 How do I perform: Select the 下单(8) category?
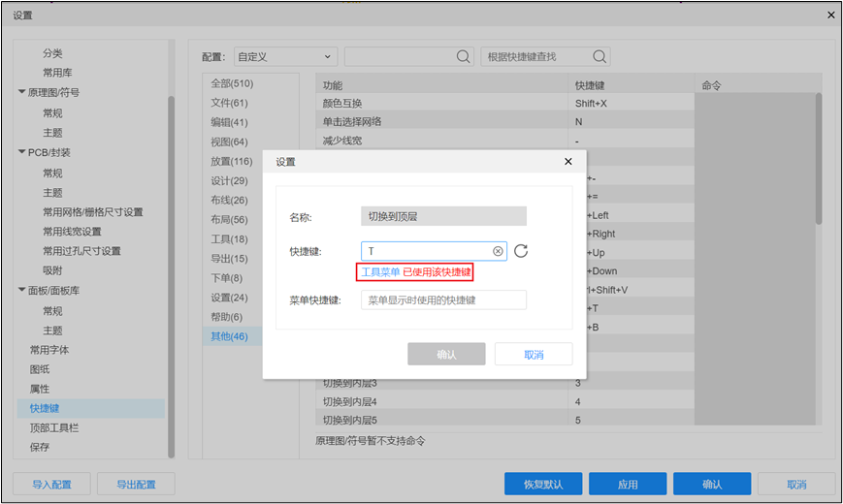[x=227, y=278]
